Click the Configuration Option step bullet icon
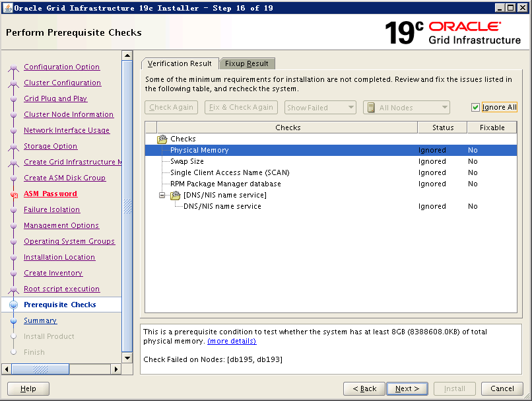The image size is (532, 401). click(x=14, y=67)
